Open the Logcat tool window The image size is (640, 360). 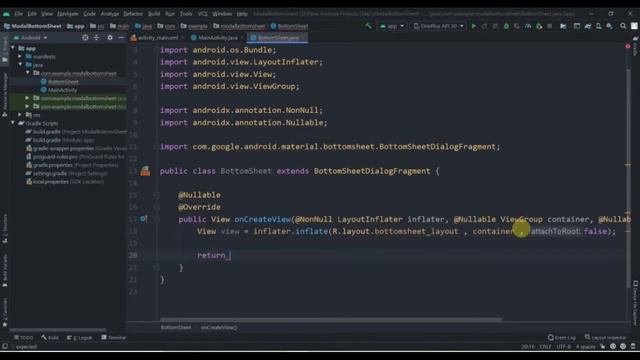(80, 338)
